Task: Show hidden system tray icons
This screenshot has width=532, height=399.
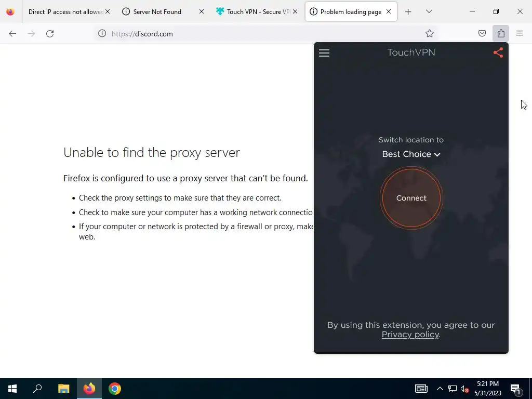Action: tap(440, 389)
